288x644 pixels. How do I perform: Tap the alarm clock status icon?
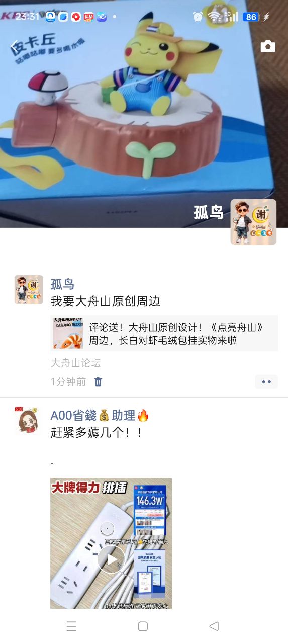click(x=198, y=17)
